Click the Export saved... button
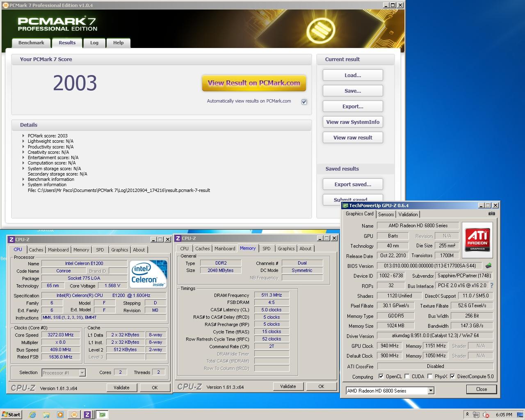Viewport: 525px width, 420px height. pyautogui.click(x=353, y=185)
